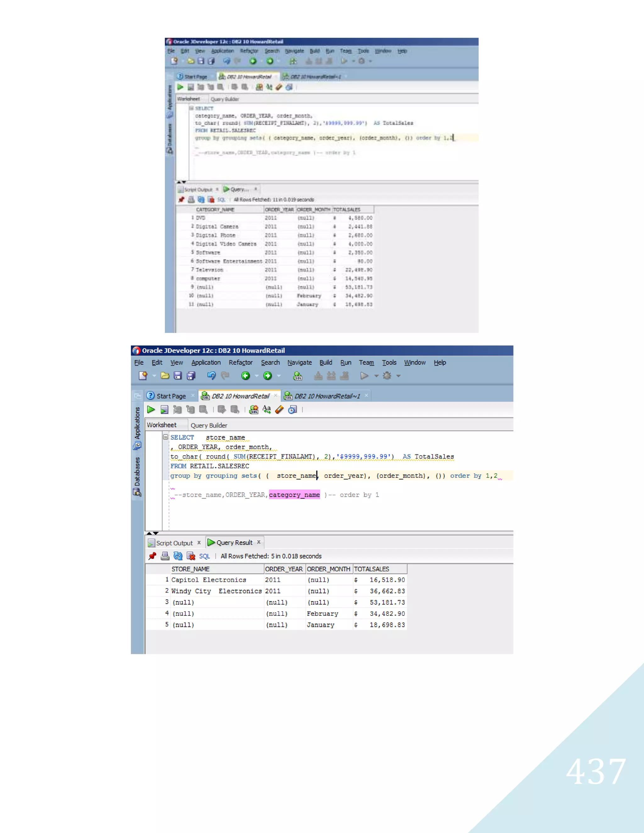Image resolution: width=644 pixels, height=833 pixels.
Task: Switch to Start Page tab in lower window
Action: 171,396
